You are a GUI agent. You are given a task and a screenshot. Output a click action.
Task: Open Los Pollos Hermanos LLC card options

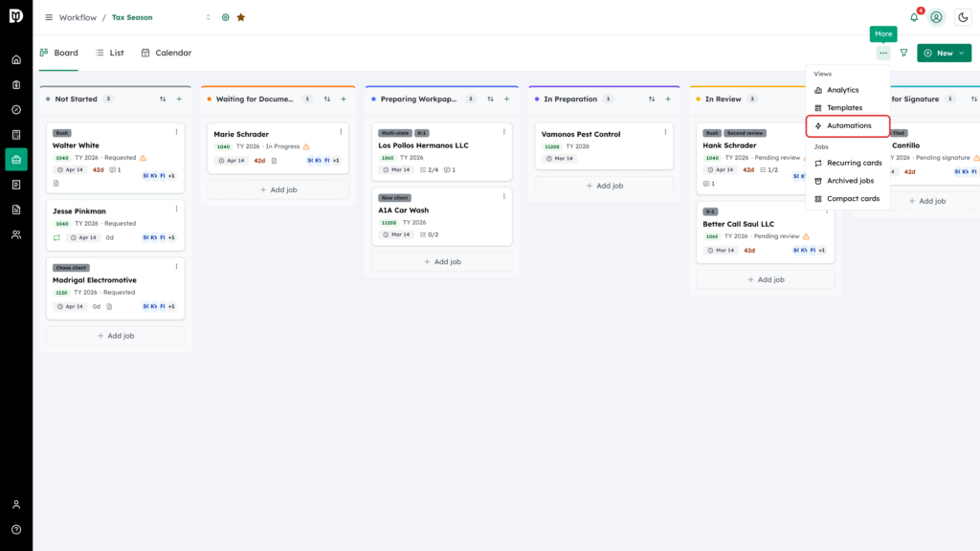pyautogui.click(x=504, y=132)
